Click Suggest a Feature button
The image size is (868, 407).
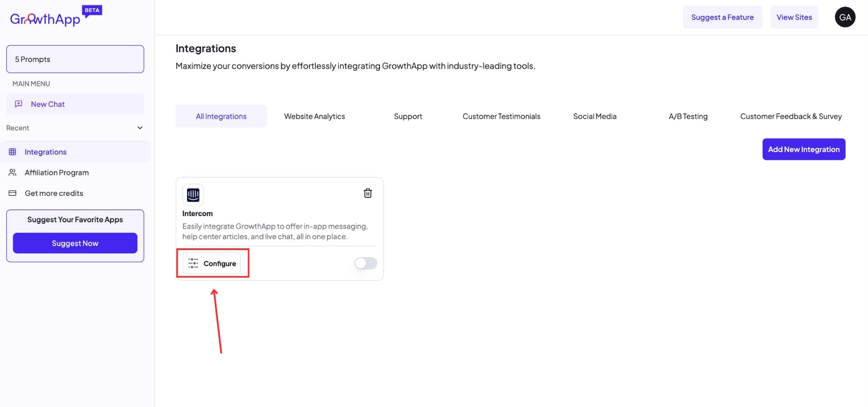point(722,17)
